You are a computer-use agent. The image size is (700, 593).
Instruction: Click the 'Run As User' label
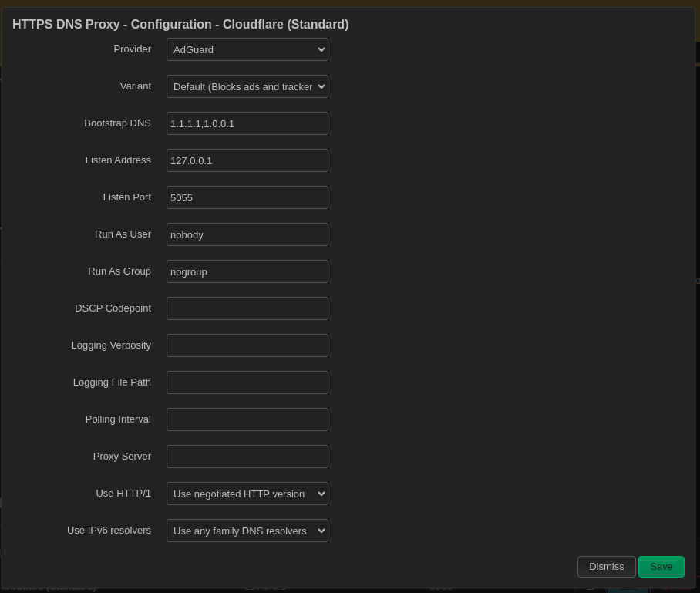click(x=123, y=234)
